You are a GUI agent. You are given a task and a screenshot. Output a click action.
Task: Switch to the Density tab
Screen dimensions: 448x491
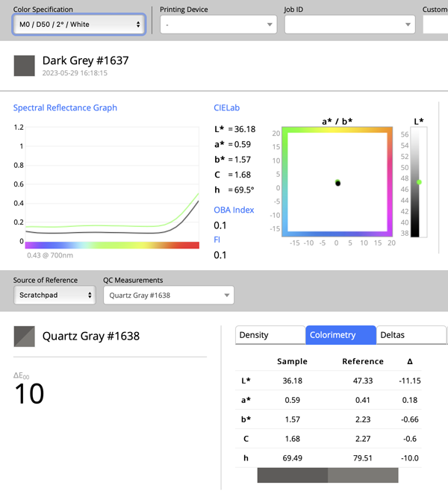pyautogui.click(x=270, y=335)
